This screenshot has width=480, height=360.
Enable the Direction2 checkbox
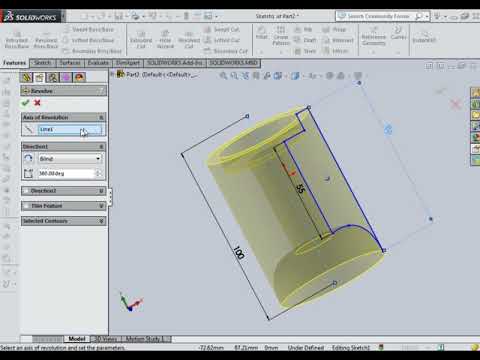click(x=26, y=191)
